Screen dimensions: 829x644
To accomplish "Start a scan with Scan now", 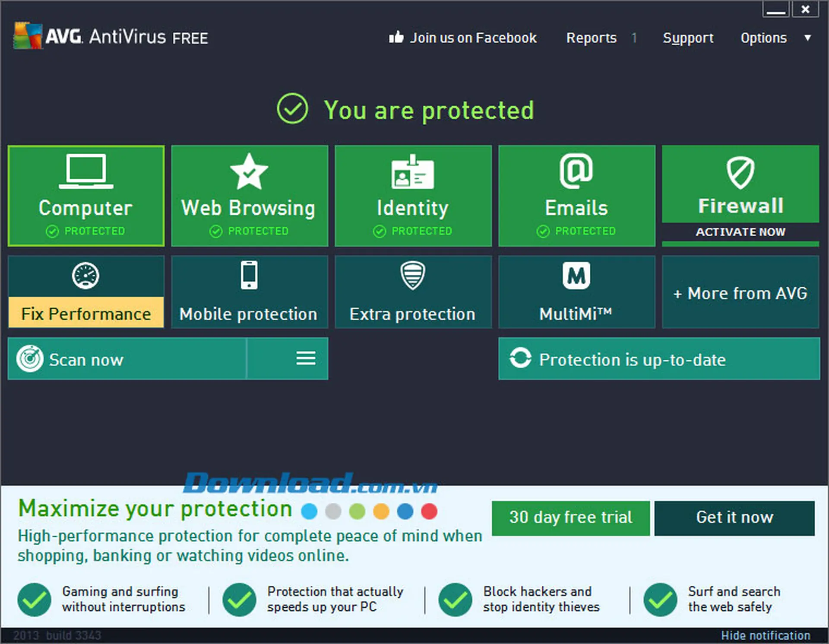I will point(86,358).
